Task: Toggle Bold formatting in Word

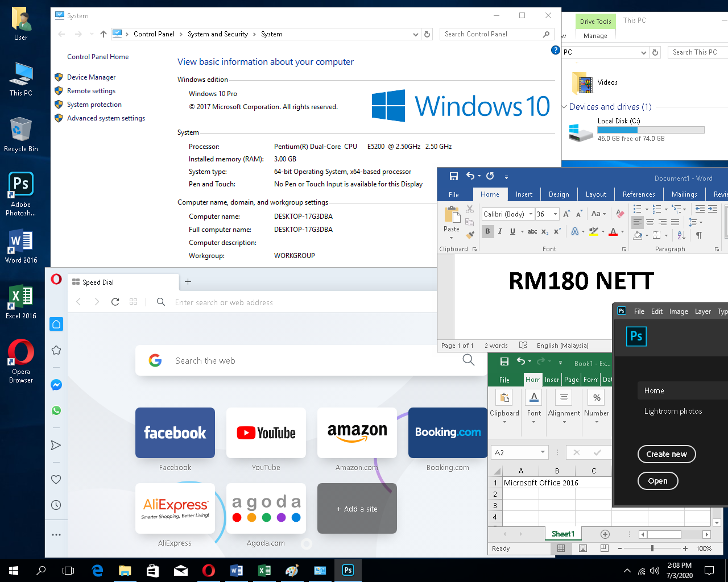Action: [487, 231]
